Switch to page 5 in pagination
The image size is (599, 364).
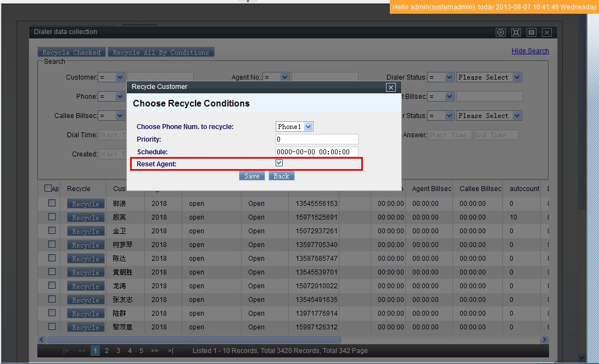141,351
